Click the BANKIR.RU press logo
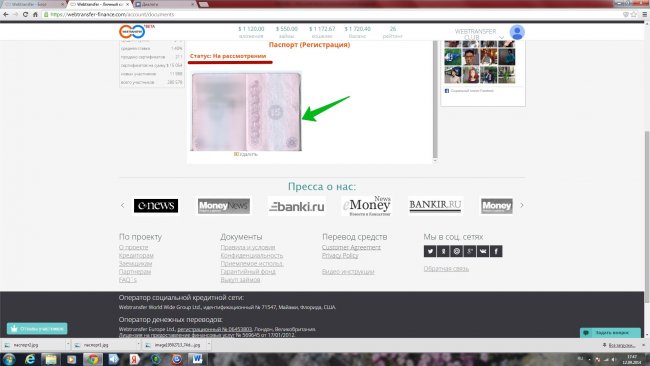The height and width of the screenshot is (366, 650). point(435,205)
